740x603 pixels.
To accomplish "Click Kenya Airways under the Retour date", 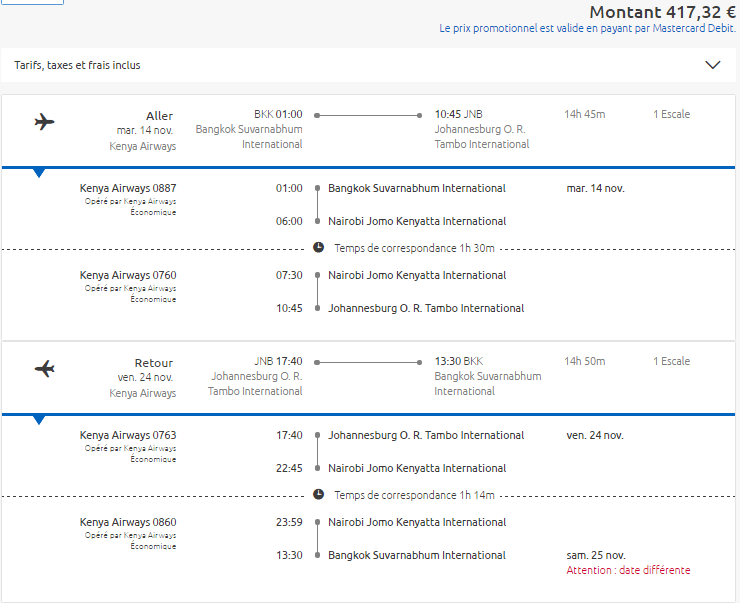I will click(143, 394).
